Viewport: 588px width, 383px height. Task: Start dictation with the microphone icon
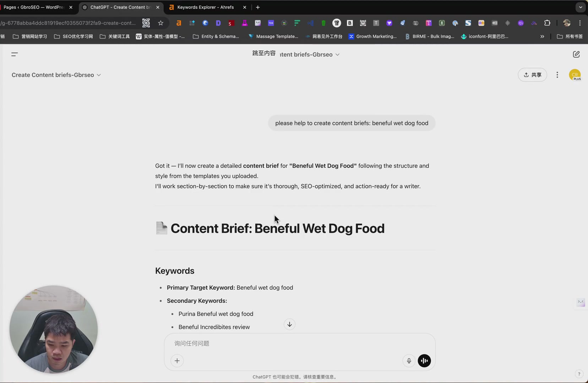coord(409,361)
